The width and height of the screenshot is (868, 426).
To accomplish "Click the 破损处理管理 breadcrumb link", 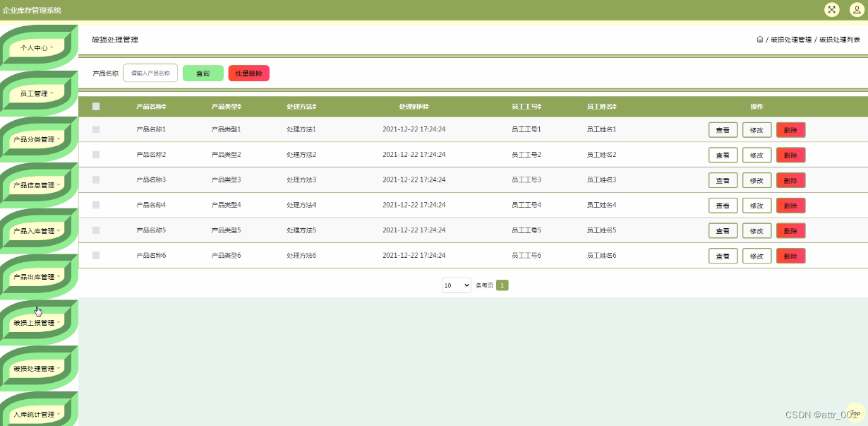I will (791, 40).
